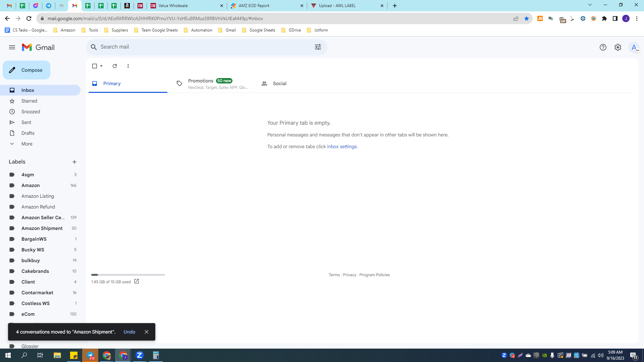The image size is (644, 362).
Task: Open the tab search dropdown in Chrome
Action: (590, 5)
